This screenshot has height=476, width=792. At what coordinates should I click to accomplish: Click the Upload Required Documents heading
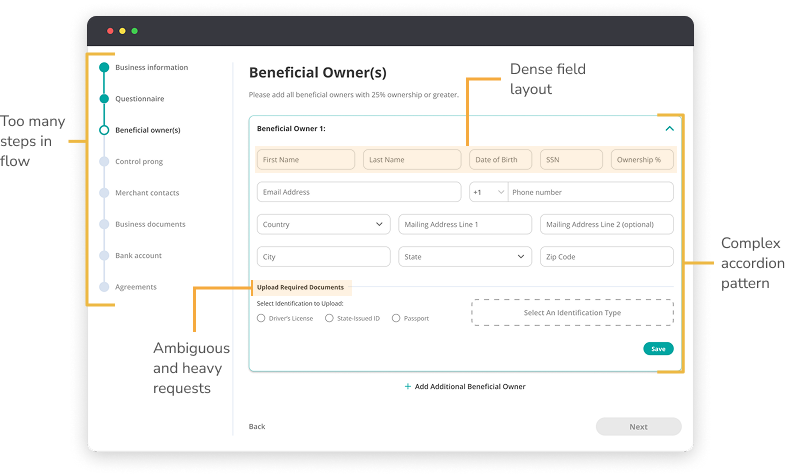tap(300, 287)
